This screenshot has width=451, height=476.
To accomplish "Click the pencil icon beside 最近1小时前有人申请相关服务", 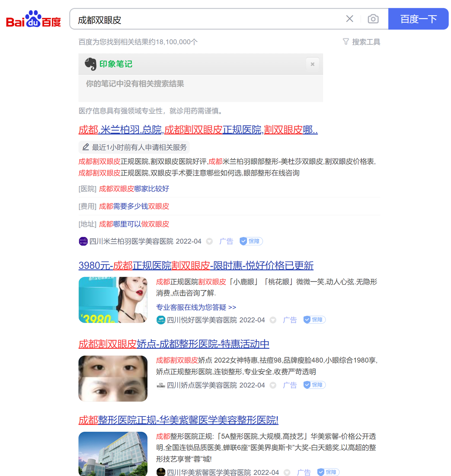I will click(86, 147).
